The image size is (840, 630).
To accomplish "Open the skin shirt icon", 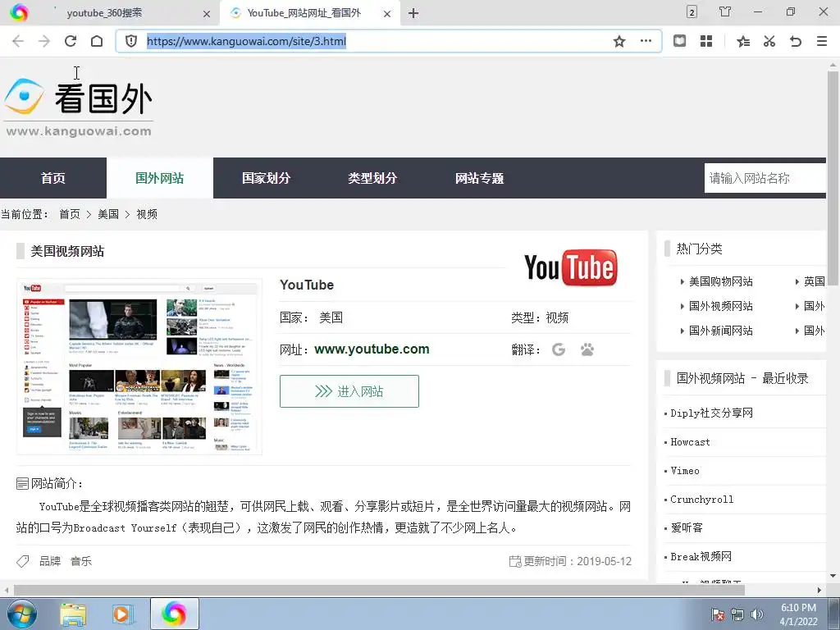I will point(725,11).
